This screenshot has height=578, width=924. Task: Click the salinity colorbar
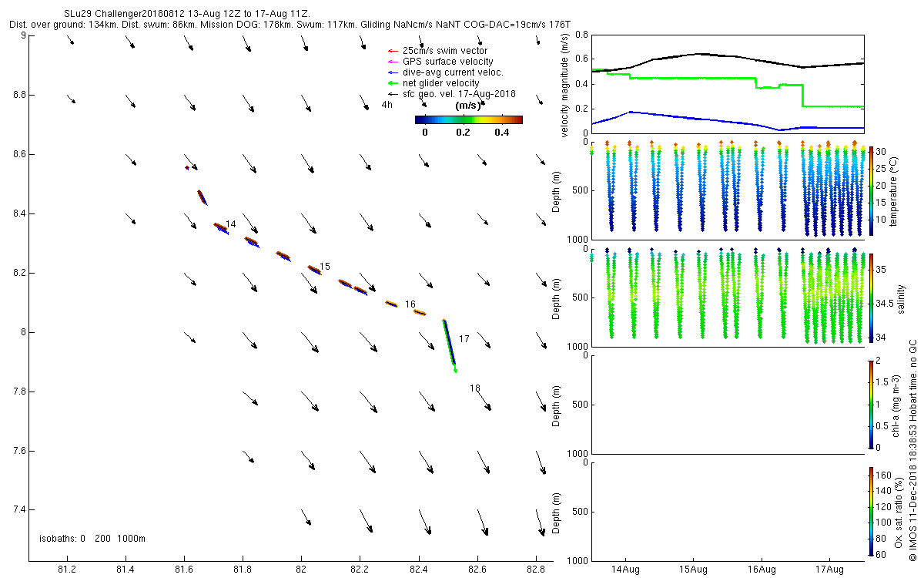click(872, 297)
